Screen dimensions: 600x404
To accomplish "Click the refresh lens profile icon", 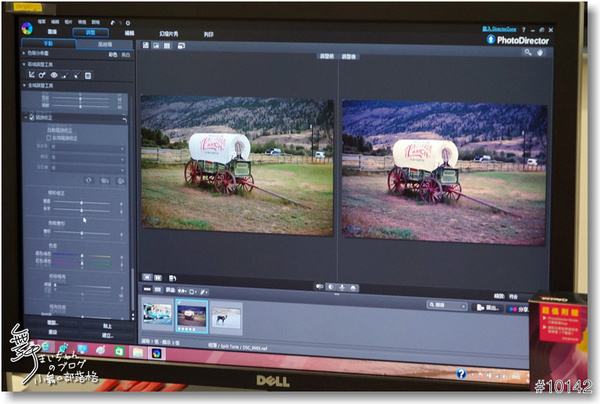I will [89, 180].
